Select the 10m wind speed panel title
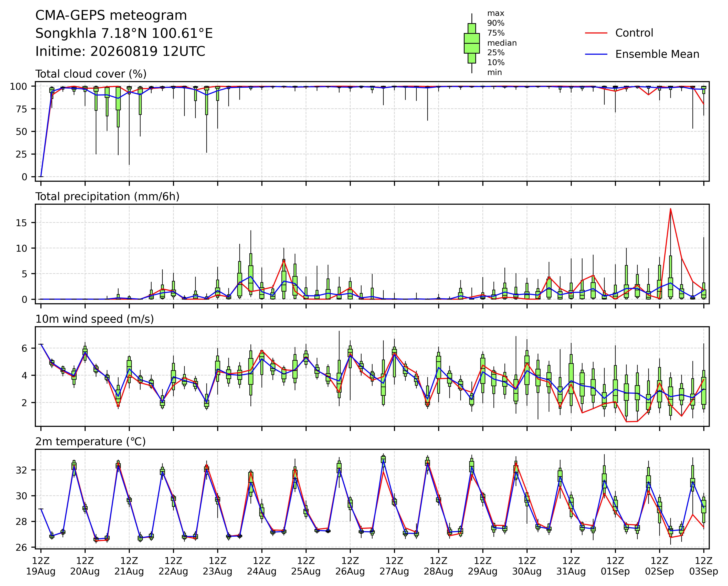Image resolution: width=728 pixels, height=586 pixels. point(95,319)
